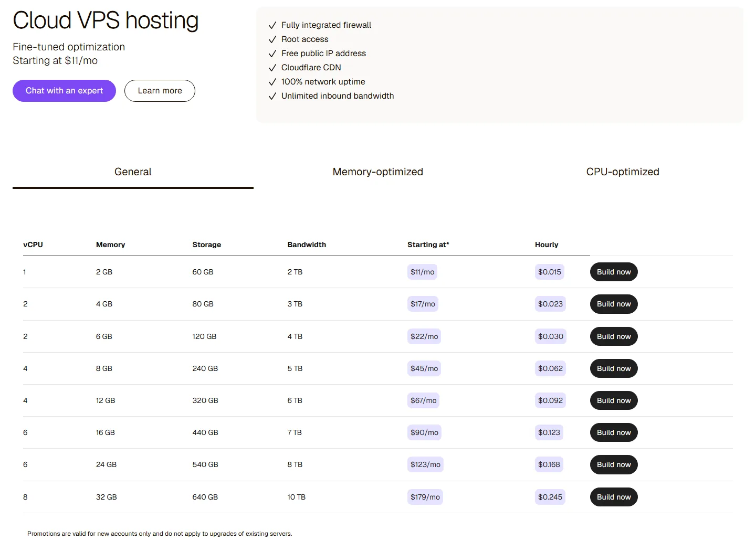Screen dimensions: 756x551
Task: Click Build now for the $179/mo plan
Action: coord(614,497)
